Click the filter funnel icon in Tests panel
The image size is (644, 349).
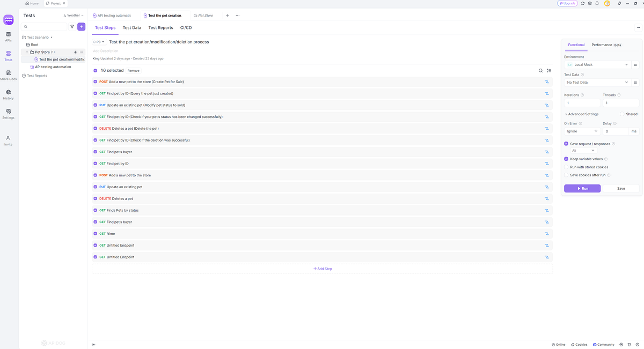coord(72,26)
